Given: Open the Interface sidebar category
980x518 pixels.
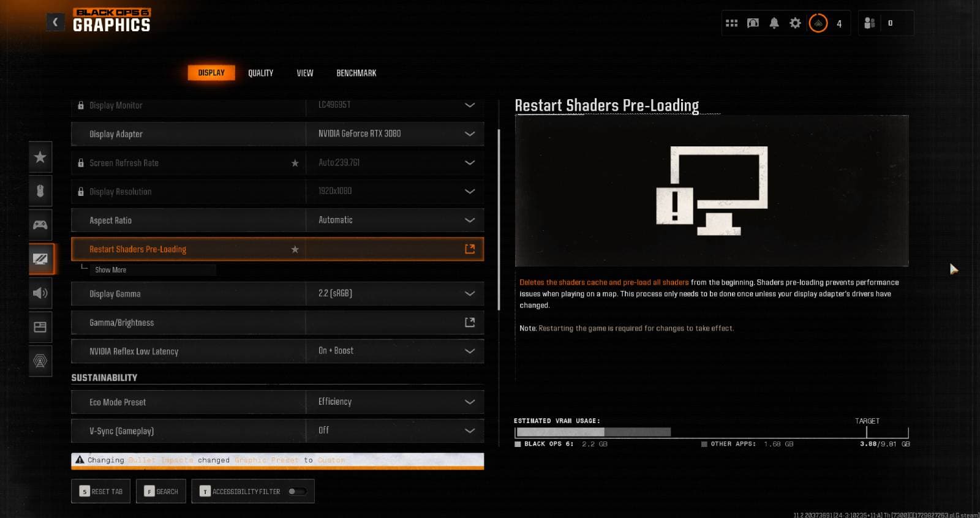Looking at the screenshot, I should (x=40, y=327).
